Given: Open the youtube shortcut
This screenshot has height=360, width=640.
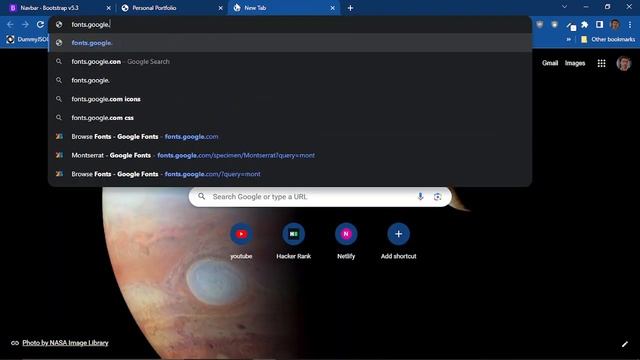Looking at the screenshot, I should click(x=241, y=241).
